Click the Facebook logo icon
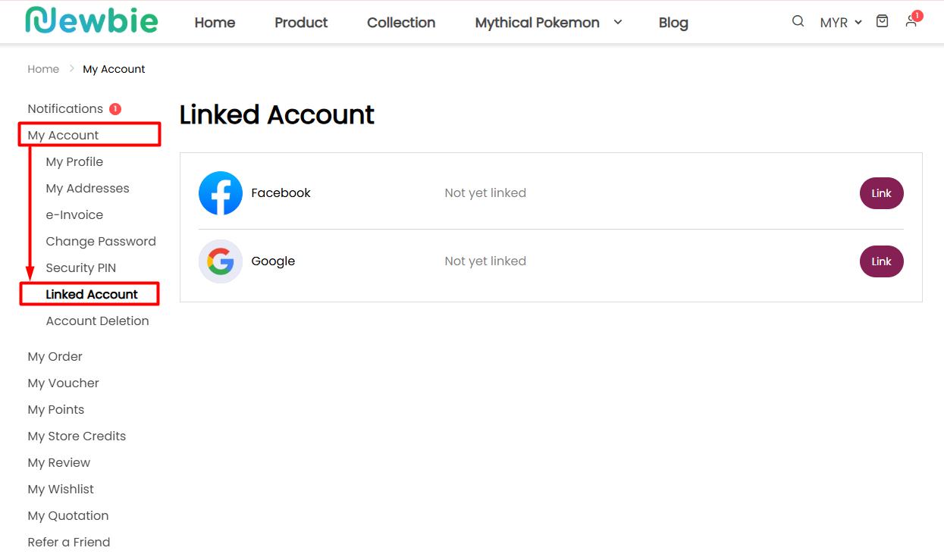This screenshot has height=560, width=944. point(221,193)
